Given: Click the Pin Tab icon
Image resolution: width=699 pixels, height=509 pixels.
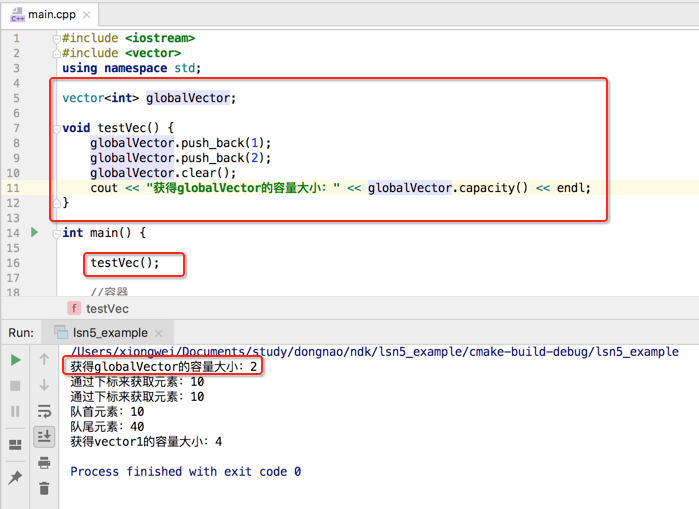Looking at the screenshot, I should pyautogui.click(x=15, y=477).
